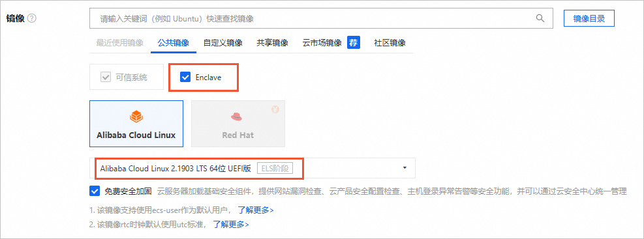The image size is (644, 239).
Task: Select Alibaba Cloud Linux 2.1903 LTS version box
Action: click(x=252, y=168)
